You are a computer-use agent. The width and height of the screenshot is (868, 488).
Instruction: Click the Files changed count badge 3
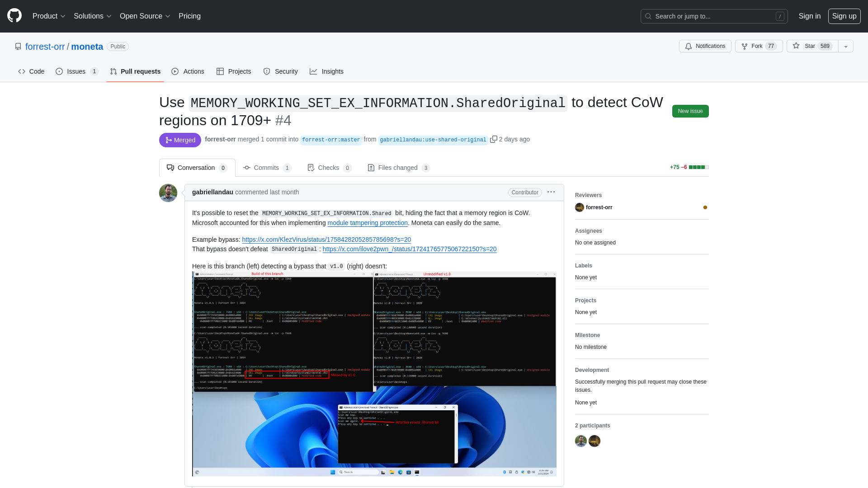pyautogui.click(x=425, y=168)
